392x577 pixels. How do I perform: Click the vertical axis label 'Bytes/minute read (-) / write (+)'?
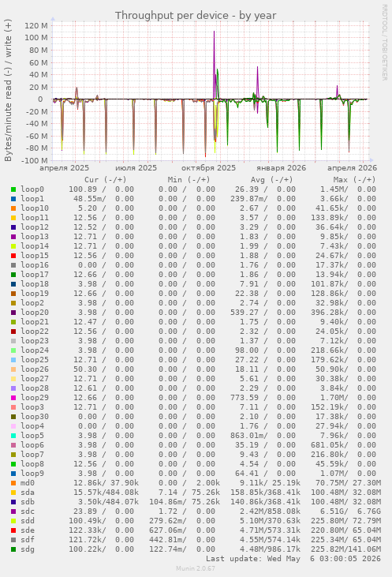(x=8, y=90)
